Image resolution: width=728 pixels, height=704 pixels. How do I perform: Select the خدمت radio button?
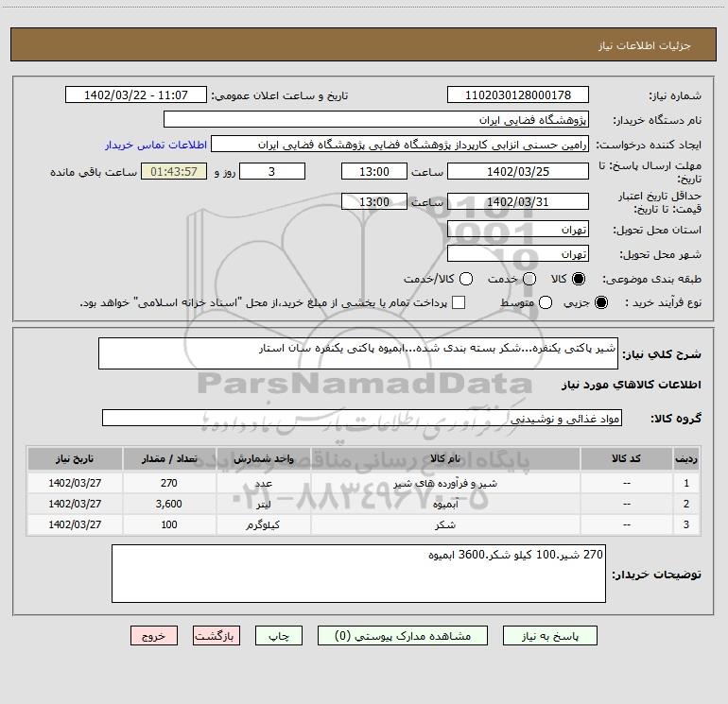tap(529, 279)
